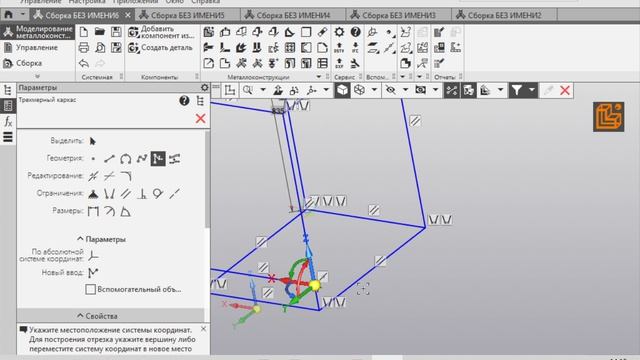Toggle the active continuous line input tool
Image resolution: width=640 pixels, height=360 pixels.
click(158, 158)
